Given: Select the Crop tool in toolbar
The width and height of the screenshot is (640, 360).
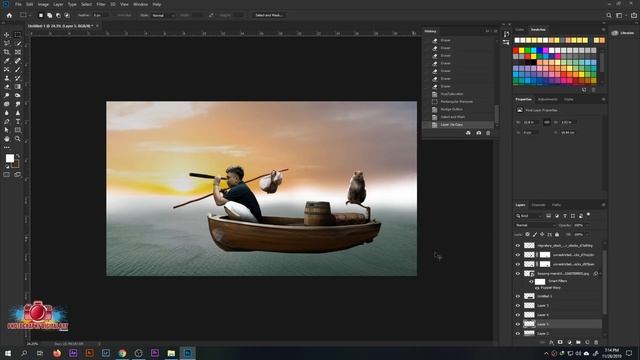Looking at the screenshot, I should point(7,52).
